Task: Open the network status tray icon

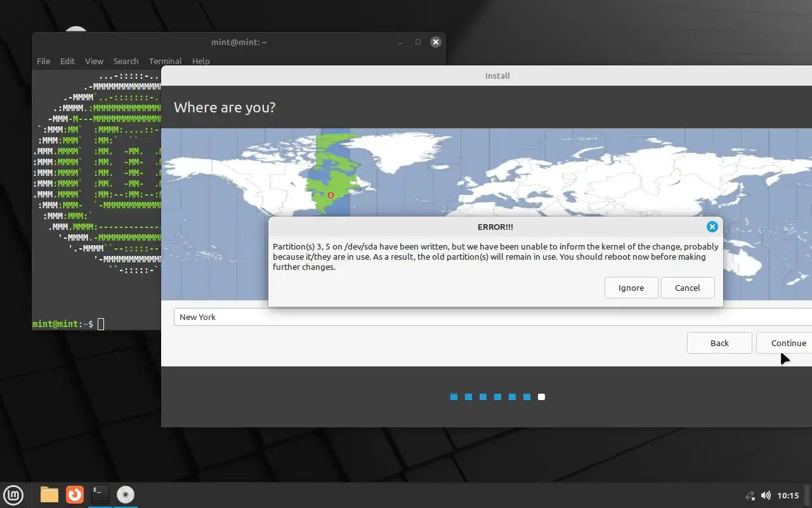Action: tap(750, 495)
